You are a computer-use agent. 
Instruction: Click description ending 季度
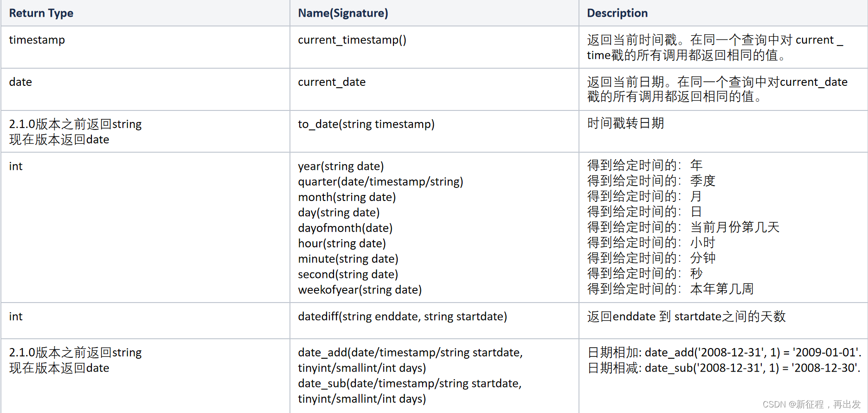pyautogui.click(x=651, y=181)
